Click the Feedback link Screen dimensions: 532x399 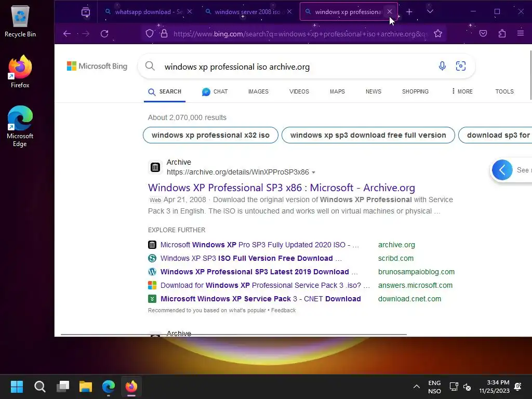[x=283, y=311]
